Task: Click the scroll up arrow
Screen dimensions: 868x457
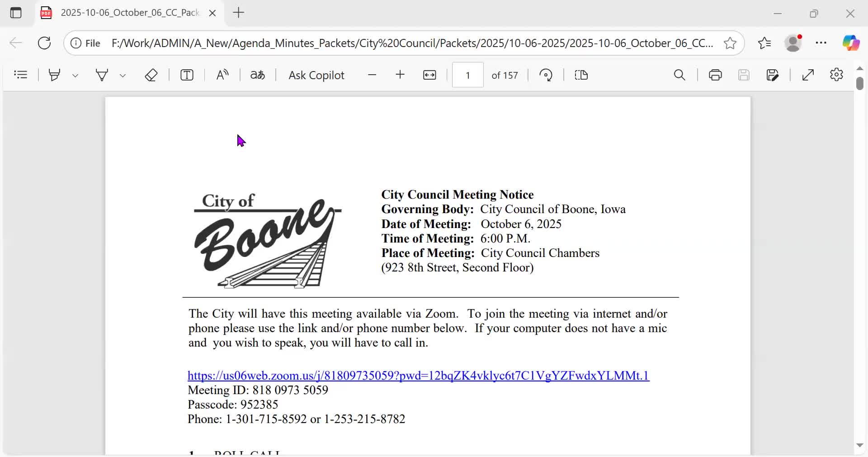Action: tap(860, 68)
